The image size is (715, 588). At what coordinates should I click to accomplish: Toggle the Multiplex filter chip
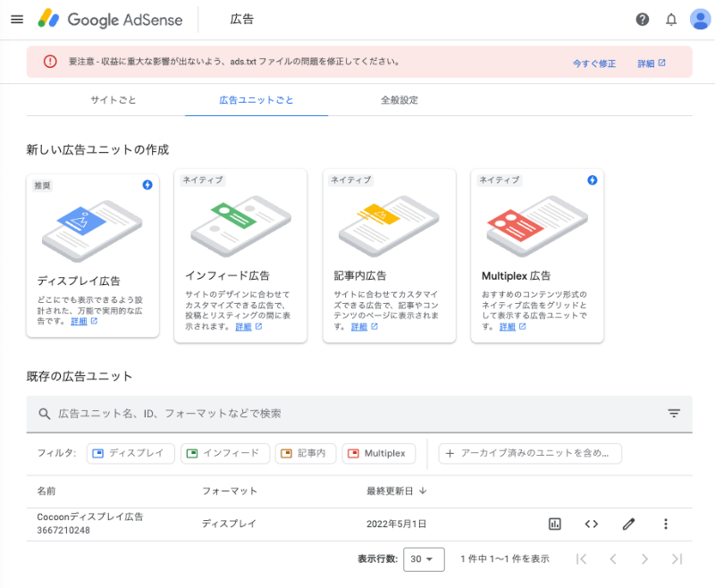(x=378, y=453)
